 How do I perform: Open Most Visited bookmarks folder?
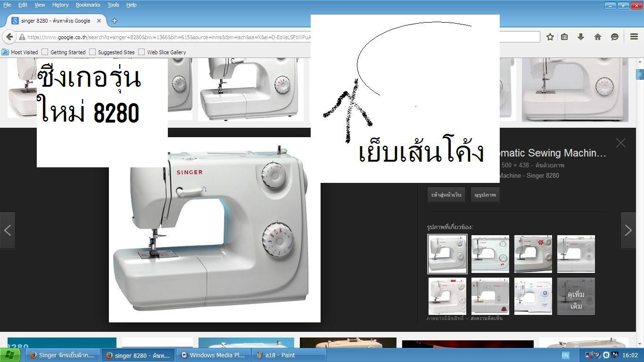(20, 52)
